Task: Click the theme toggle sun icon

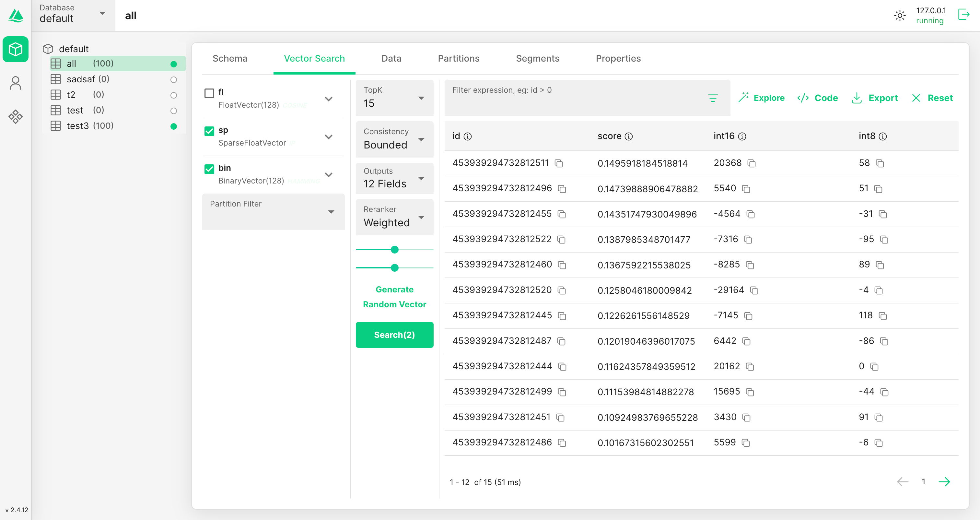Action: (900, 16)
